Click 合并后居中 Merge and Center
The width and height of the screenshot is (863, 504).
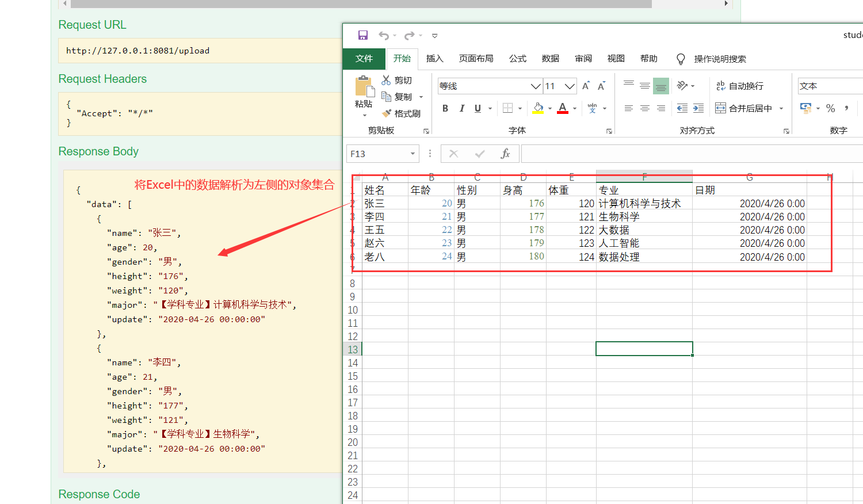point(743,108)
